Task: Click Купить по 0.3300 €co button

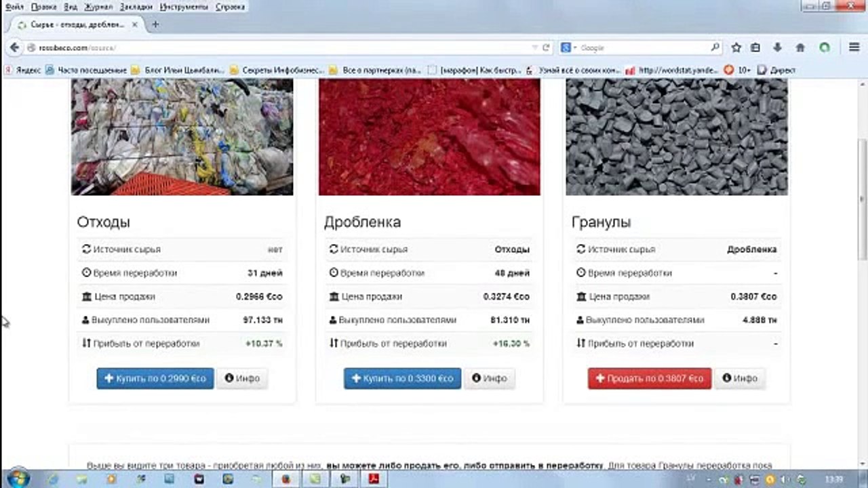Action: [x=402, y=378]
